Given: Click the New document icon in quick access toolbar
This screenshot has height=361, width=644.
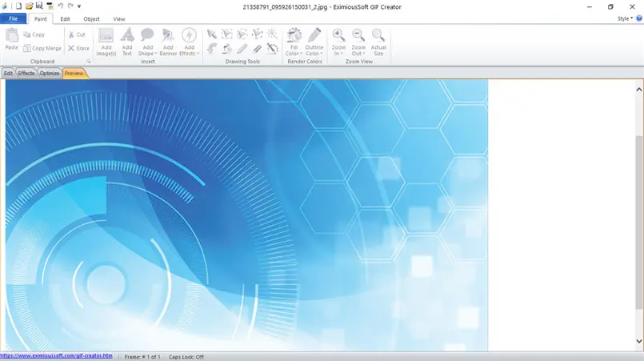Looking at the screenshot, I should (18, 6).
